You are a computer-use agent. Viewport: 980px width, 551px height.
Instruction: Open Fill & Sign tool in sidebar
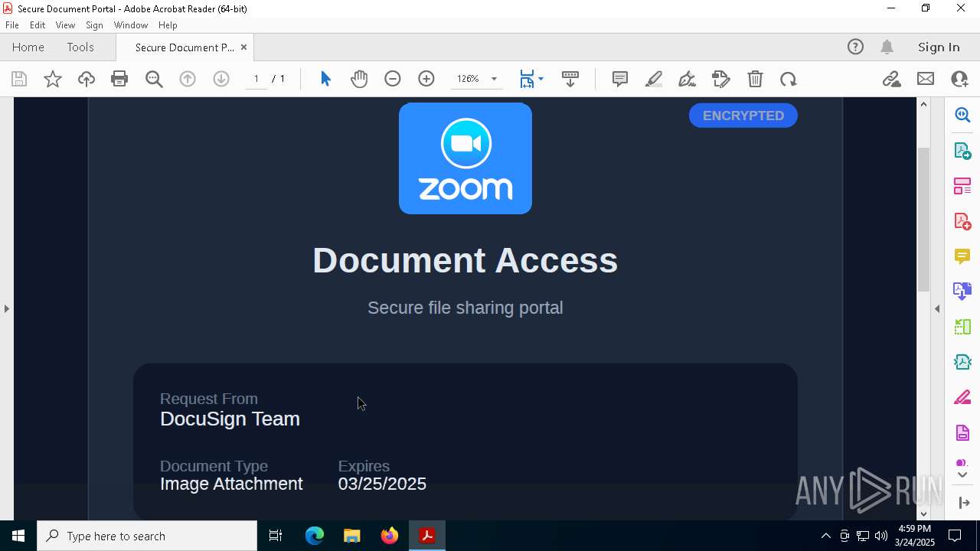[962, 398]
